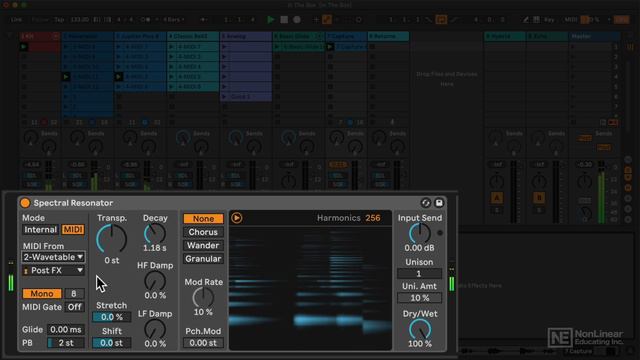Image resolution: width=640 pixels, height=360 pixels.
Task: Toggle the Mono button
Action: tap(42, 293)
